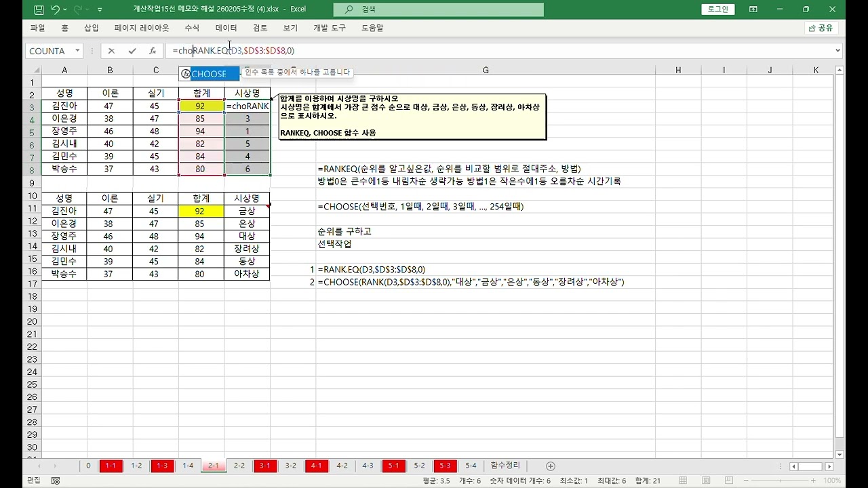
Task: Switch to red sheet tab 1-1
Action: click(x=111, y=466)
